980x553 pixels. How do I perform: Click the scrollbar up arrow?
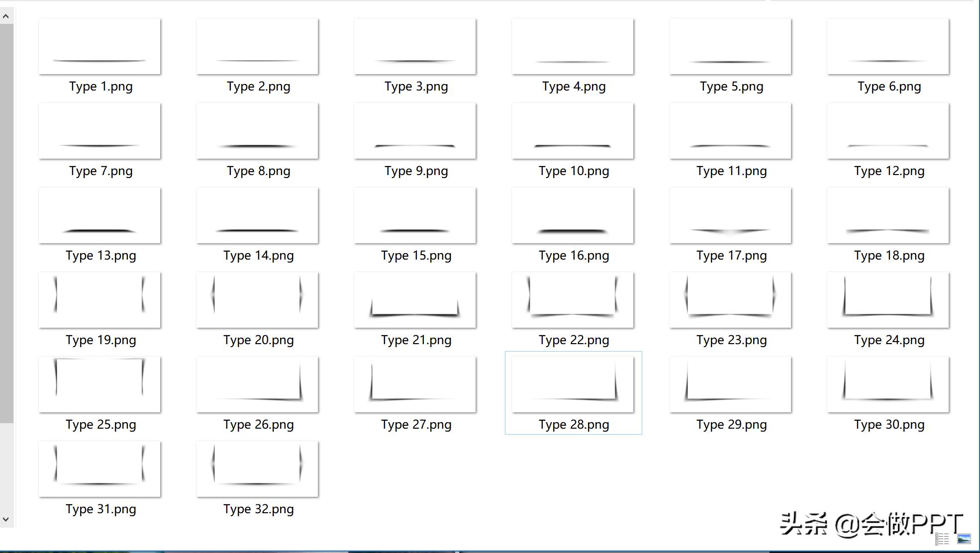pyautogui.click(x=6, y=16)
